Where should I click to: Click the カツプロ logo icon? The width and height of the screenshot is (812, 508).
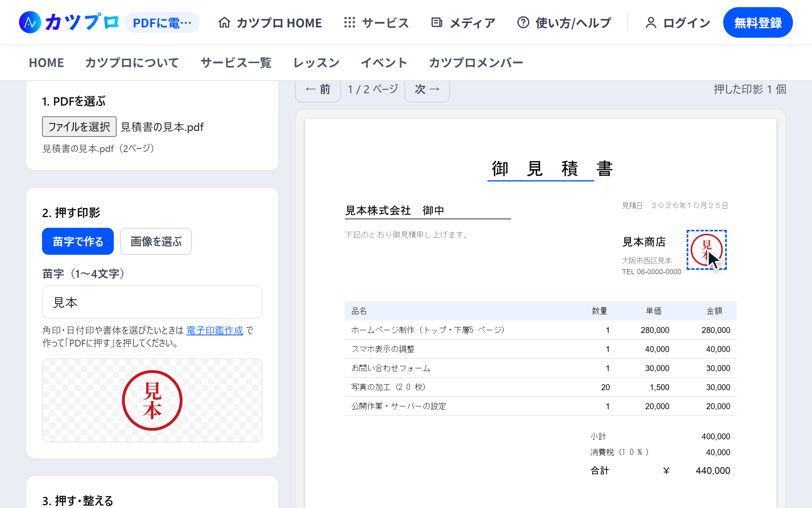30,22
